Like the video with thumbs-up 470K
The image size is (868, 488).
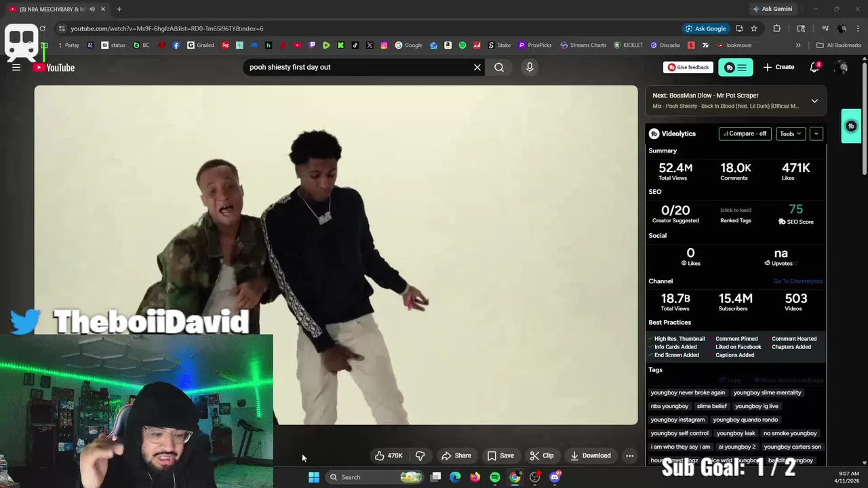(389, 455)
